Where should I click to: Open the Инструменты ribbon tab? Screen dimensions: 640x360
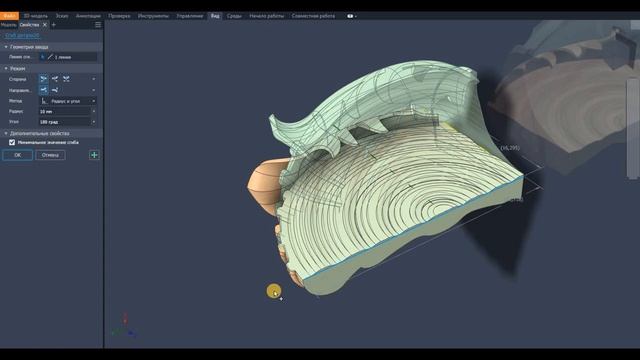click(x=153, y=16)
